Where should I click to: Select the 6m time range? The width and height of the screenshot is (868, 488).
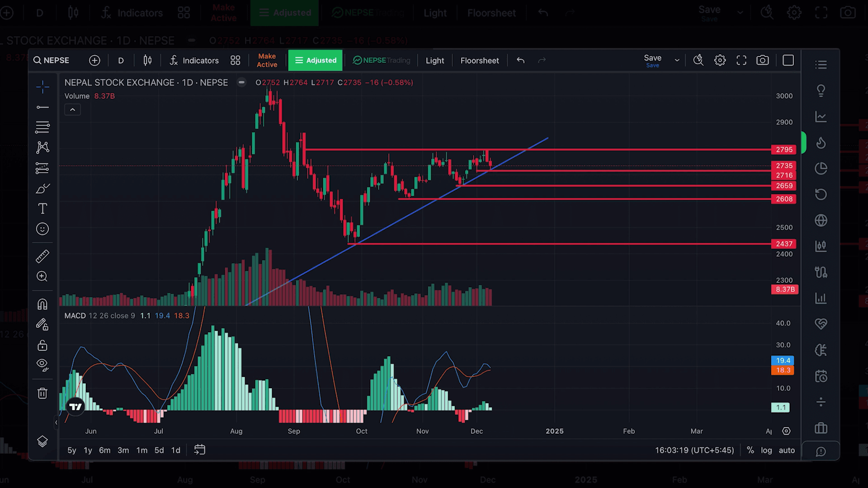(x=104, y=450)
